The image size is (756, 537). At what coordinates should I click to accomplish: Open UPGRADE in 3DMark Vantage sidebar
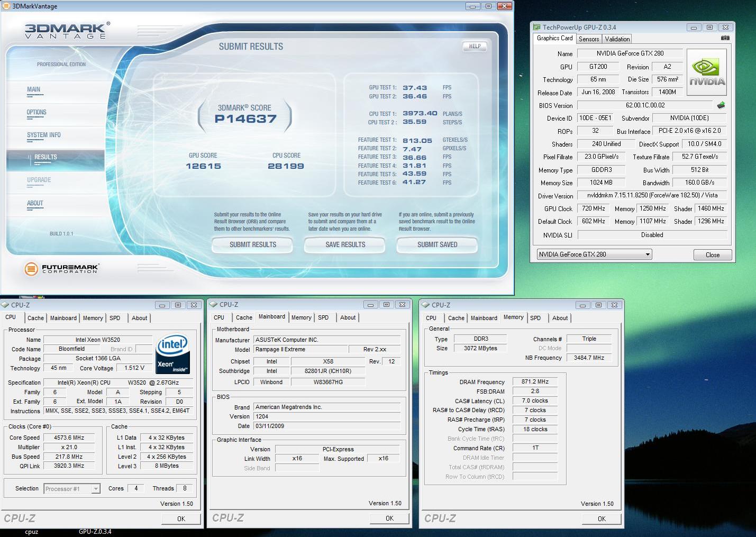pyautogui.click(x=39, y=180)
